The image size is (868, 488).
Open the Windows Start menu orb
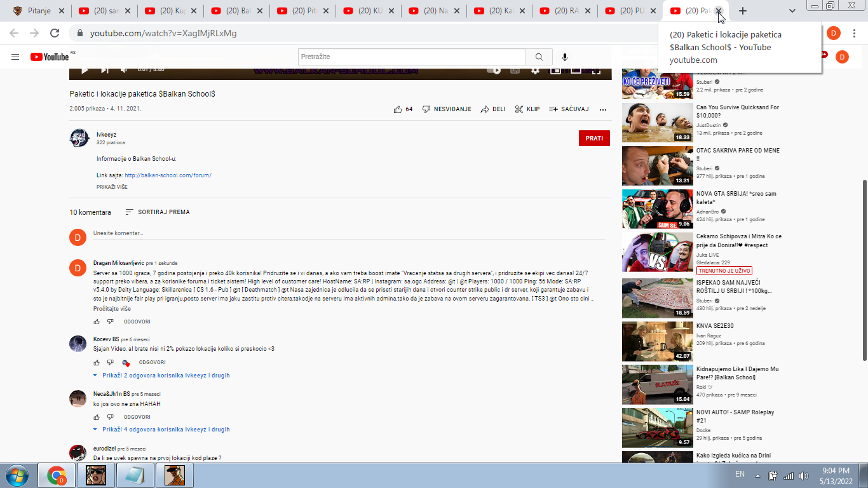[17, 475]
